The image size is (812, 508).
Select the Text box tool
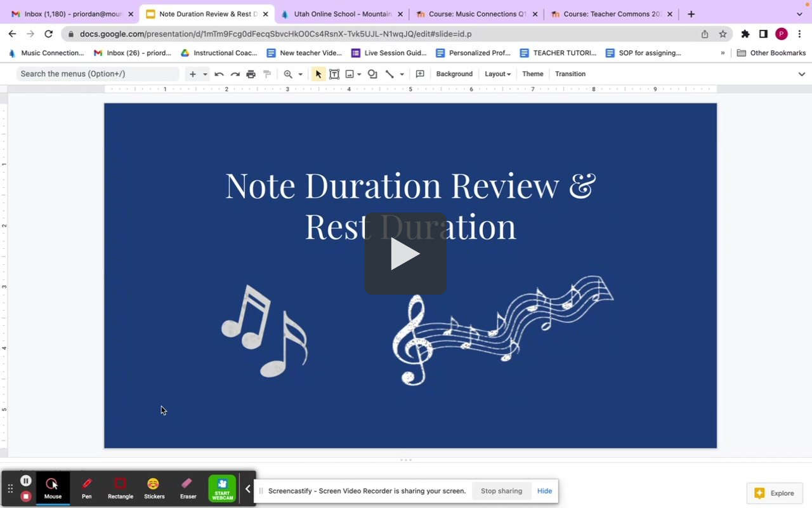coord(334,74)
